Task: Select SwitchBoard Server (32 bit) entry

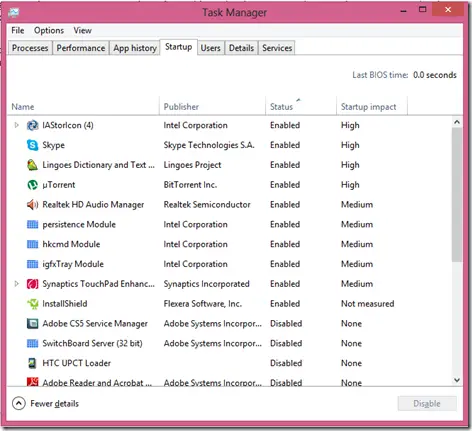Action: pyautogui.click(x=92, y=343)
